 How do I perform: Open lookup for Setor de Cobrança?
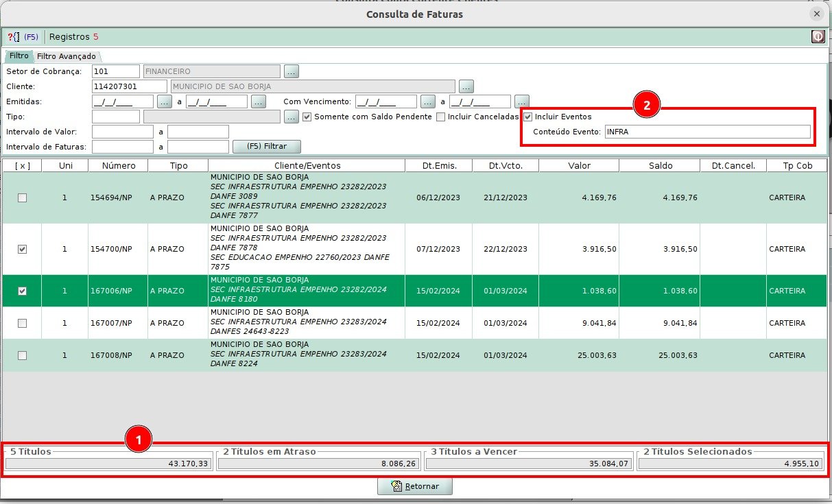point(292,71)
